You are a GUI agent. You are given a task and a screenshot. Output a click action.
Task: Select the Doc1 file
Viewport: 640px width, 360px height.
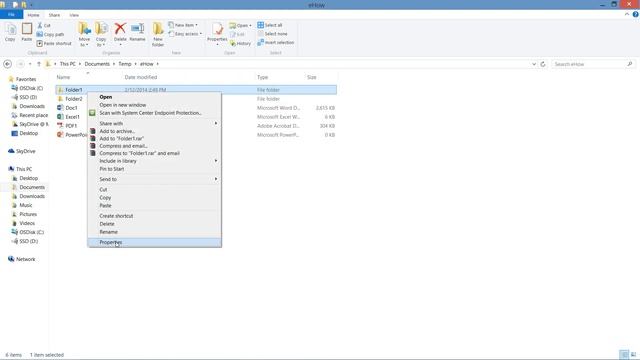pos(71,108)
